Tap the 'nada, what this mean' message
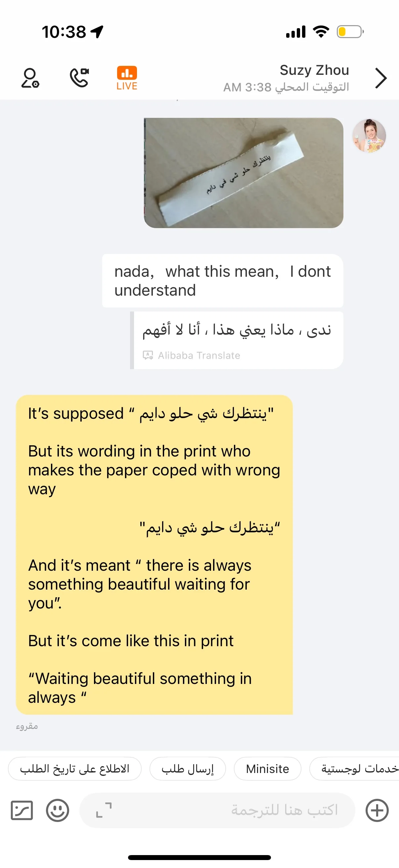This screenshot has height=868, width=399. tap(223, 281)
